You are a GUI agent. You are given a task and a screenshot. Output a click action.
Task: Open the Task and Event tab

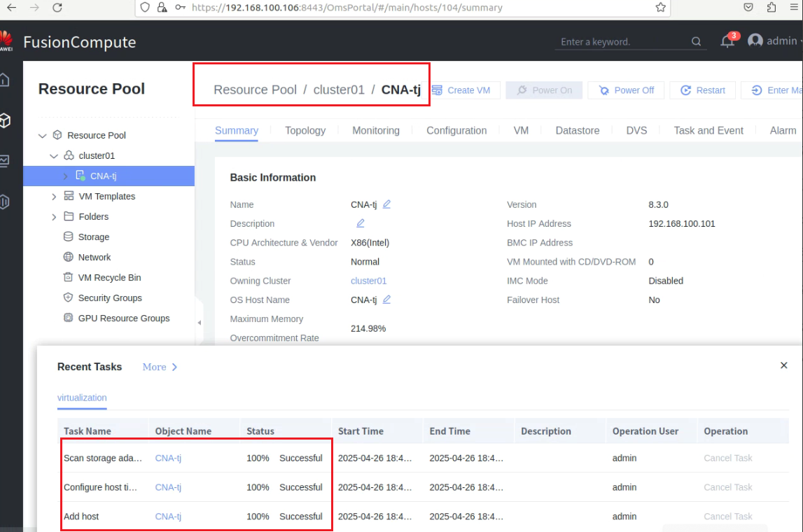coord(708,131)
